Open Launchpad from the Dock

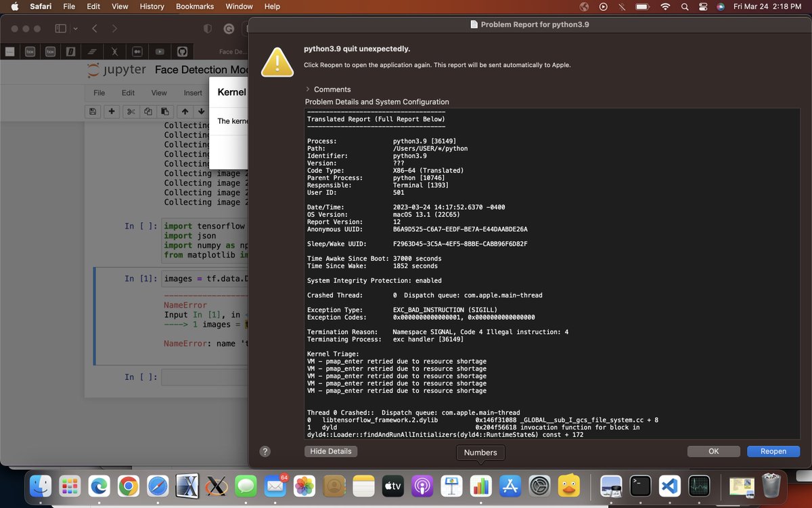click(x=70, y=485)
